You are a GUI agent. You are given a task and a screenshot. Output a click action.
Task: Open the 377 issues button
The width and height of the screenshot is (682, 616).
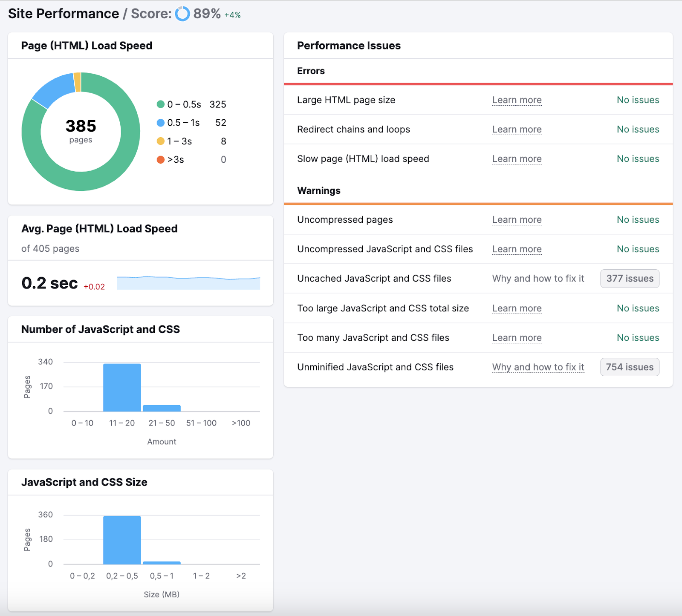[x=630, y=279]
